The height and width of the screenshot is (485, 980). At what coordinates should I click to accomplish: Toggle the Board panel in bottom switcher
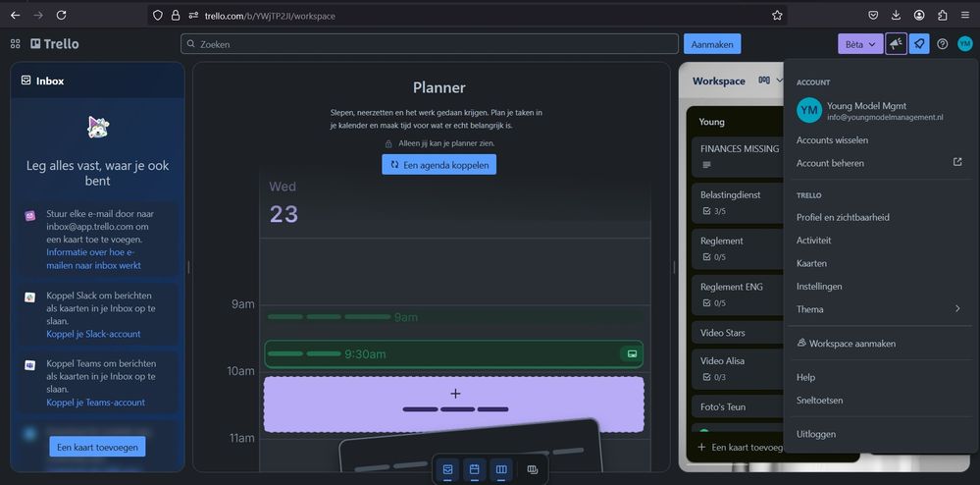pos(501,469)
